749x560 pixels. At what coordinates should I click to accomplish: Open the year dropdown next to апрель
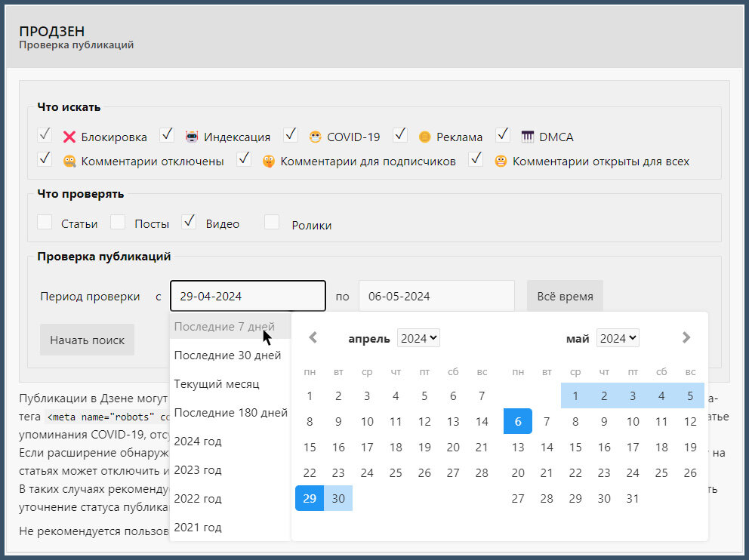click(418, 338)
